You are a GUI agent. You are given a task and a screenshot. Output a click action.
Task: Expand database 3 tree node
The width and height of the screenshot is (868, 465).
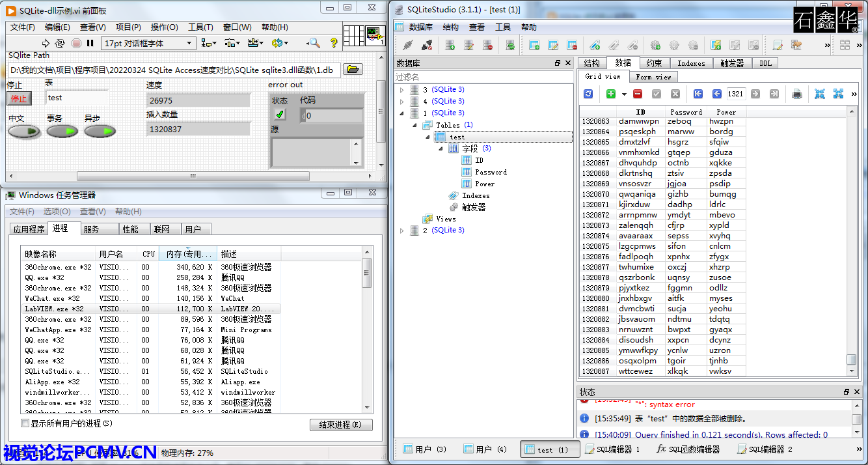402,90
